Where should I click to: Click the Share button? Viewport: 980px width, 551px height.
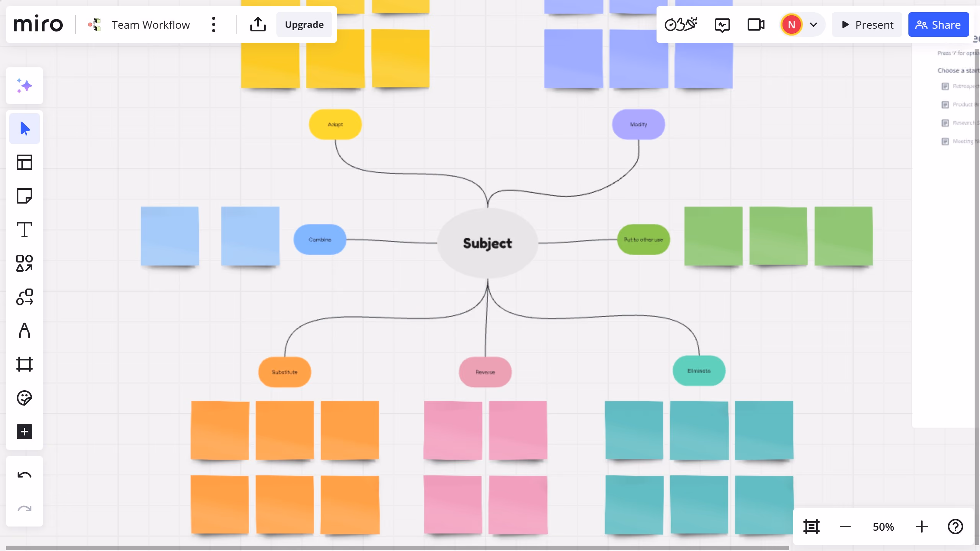938,24
